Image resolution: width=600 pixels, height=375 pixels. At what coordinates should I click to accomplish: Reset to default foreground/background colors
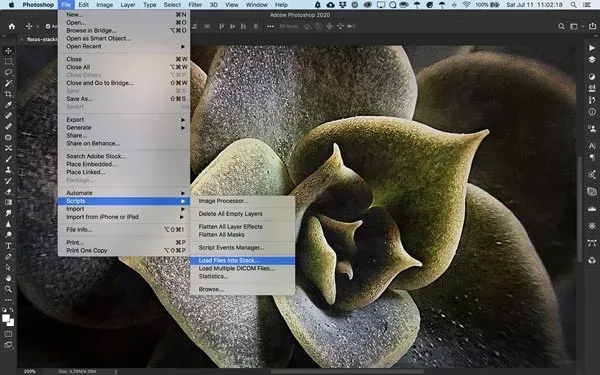[x=4, y=309]
